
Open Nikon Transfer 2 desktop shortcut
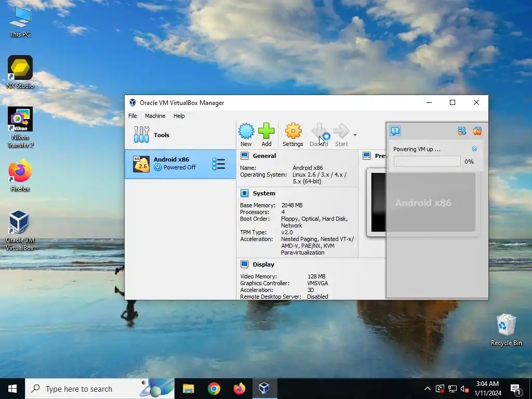coord(20,128)
